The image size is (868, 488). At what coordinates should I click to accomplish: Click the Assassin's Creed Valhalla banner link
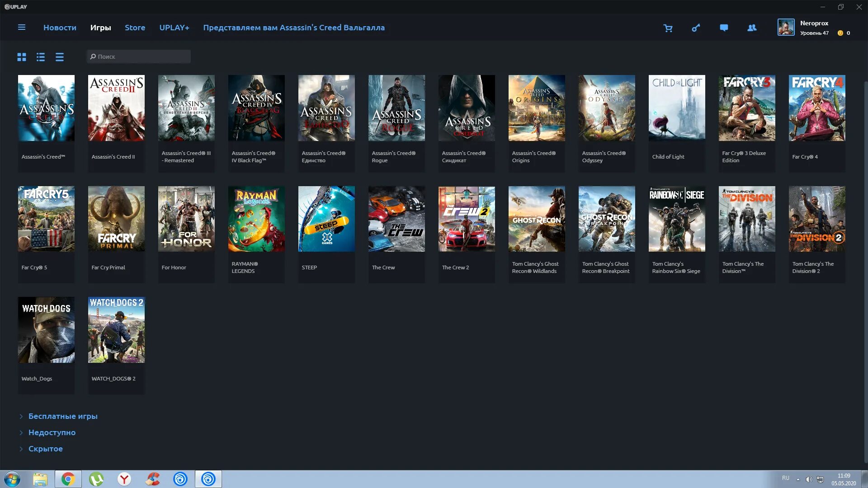pyautogui.click(x=294, y=28)
